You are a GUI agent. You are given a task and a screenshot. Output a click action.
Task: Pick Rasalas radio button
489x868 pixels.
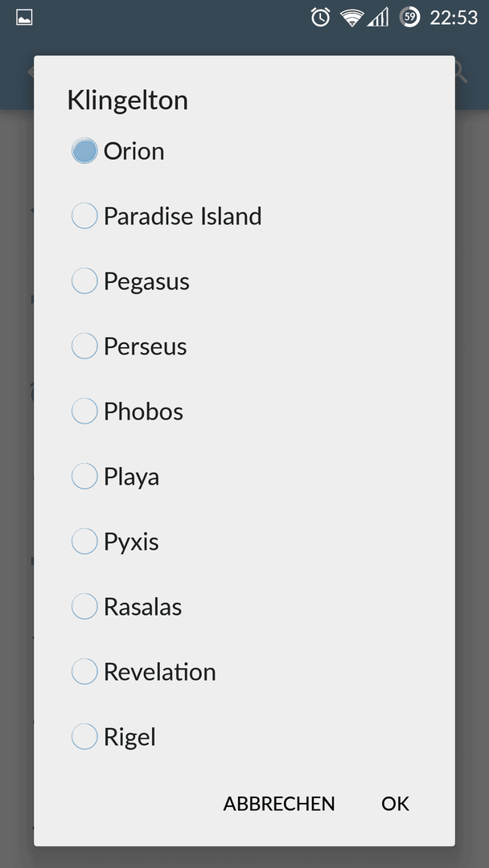click(84, 606)
